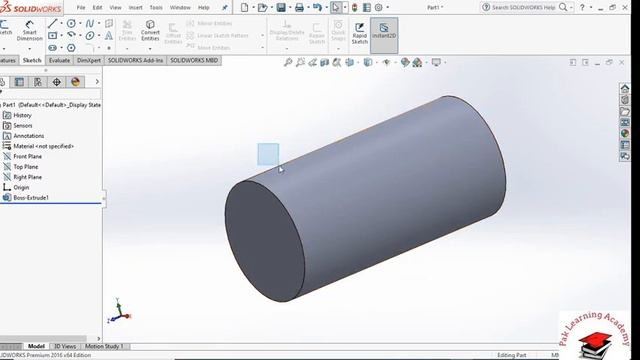Screen dimensions: 640x360
Task: Open the Options gear dropdown arrow
Action: (x=387, y=7)
